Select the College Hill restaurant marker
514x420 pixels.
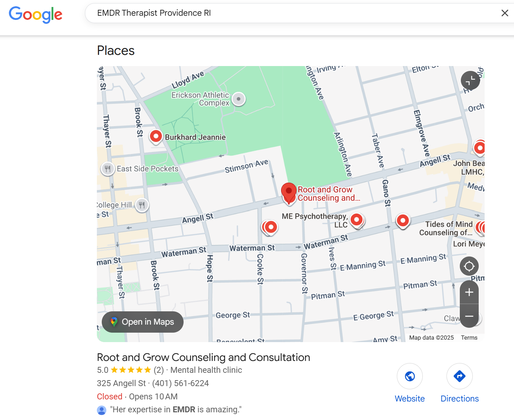(x=142, y=205)
